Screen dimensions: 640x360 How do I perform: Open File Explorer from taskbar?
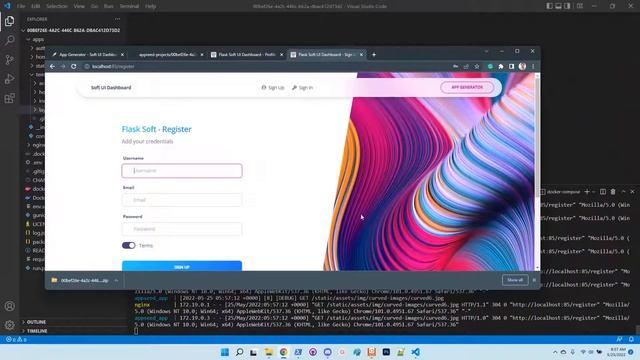(x=269, y=352)
